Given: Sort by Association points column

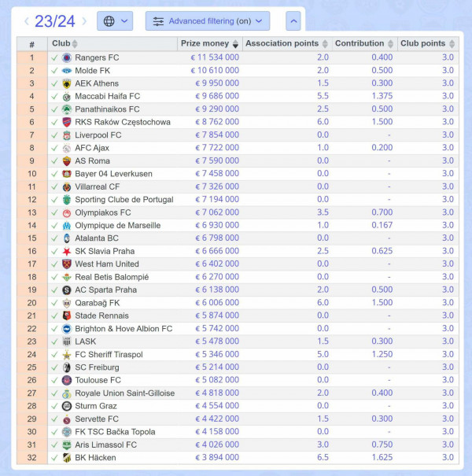Looking at the screenshot, I should (287, 44).
